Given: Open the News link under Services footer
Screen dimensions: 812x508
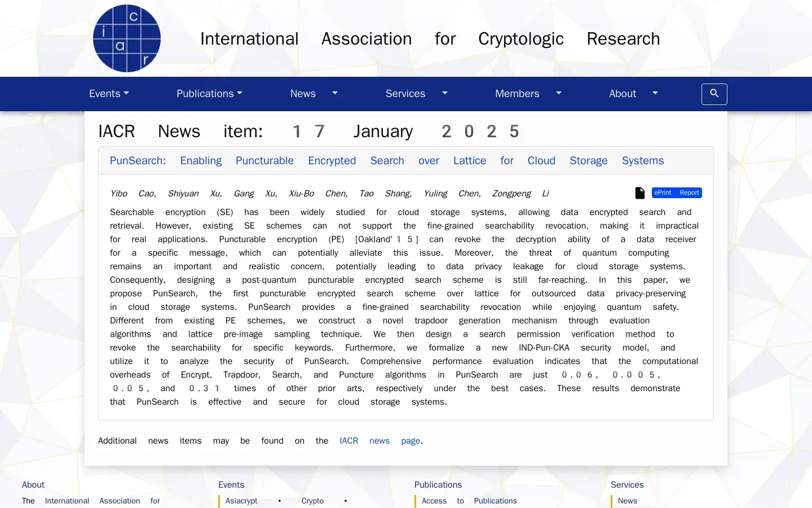Looking at the screenshot, I should pyautogui.click(x=628, y=501).
